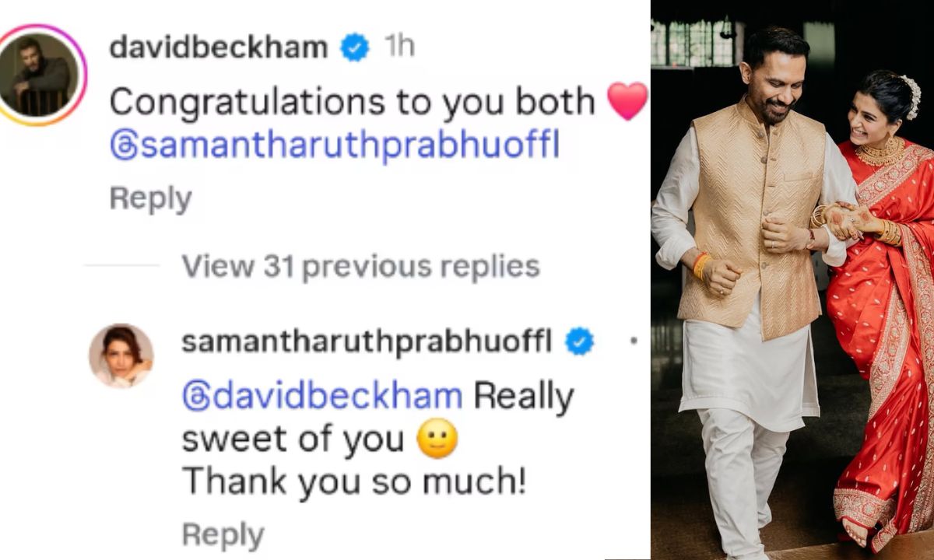This screenshot has height=560, width=934.
Task: Click the Threads icon before davidbeckham mention
Action: click(x=197, y=397)
